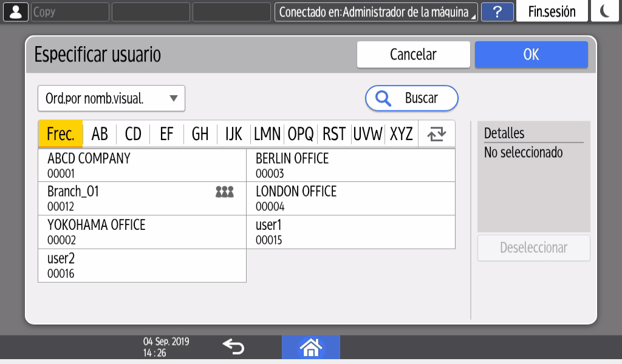Screen dimensions: 622x364
Task: Click the Cancelar button
Action: 413,55
